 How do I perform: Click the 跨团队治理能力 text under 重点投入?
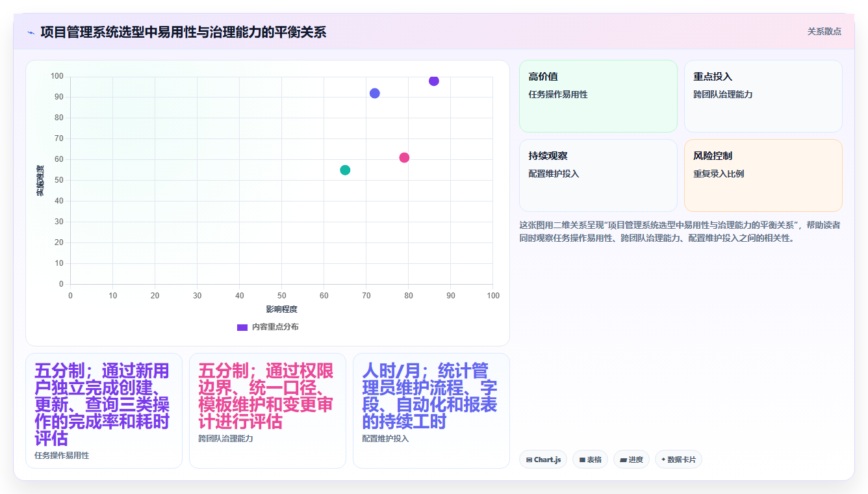pos(723,94)
